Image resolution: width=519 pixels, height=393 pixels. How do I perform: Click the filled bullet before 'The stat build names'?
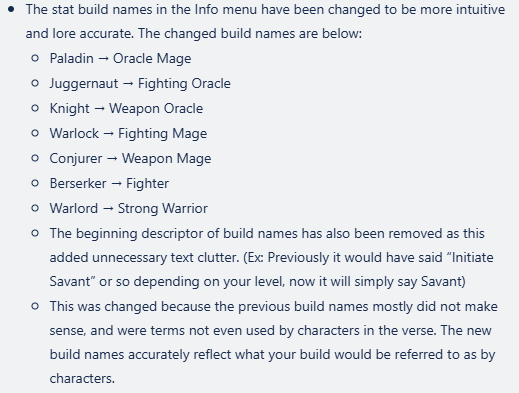11,9
